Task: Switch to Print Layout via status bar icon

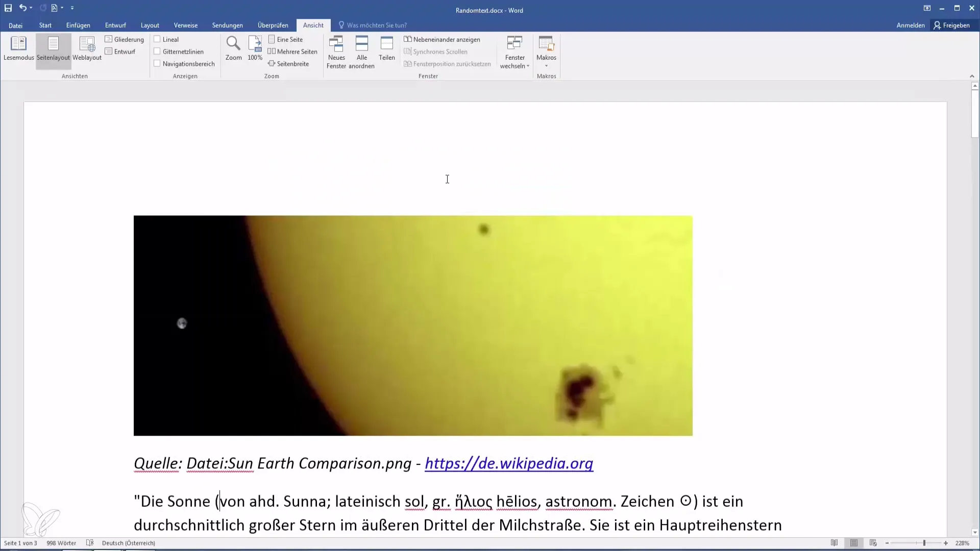Action: pos(853,543)
